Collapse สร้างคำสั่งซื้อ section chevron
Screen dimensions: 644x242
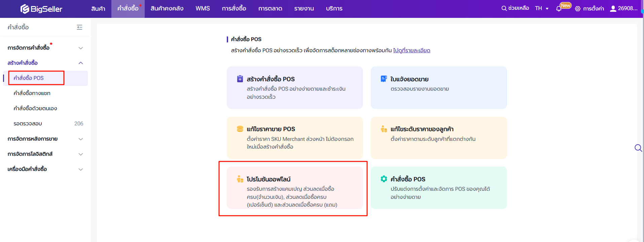point(81,63)
